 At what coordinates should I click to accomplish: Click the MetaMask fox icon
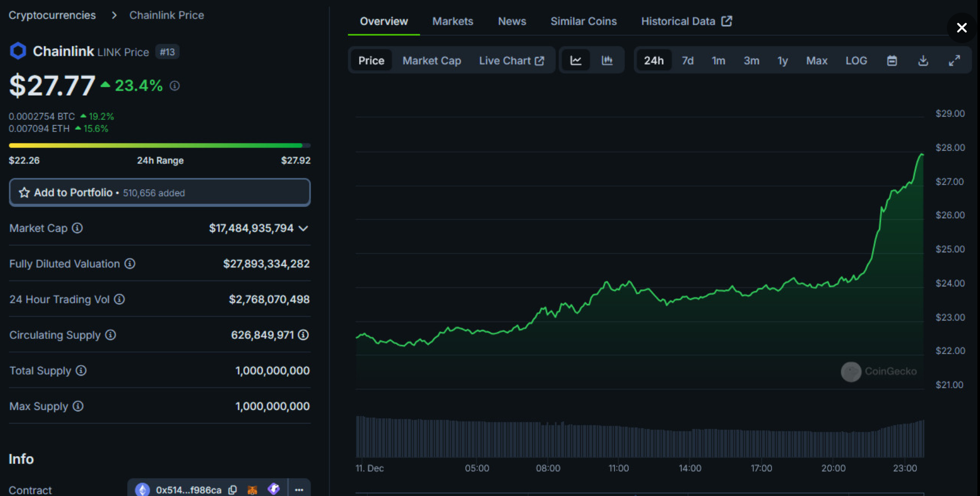(x=252, y=490)
